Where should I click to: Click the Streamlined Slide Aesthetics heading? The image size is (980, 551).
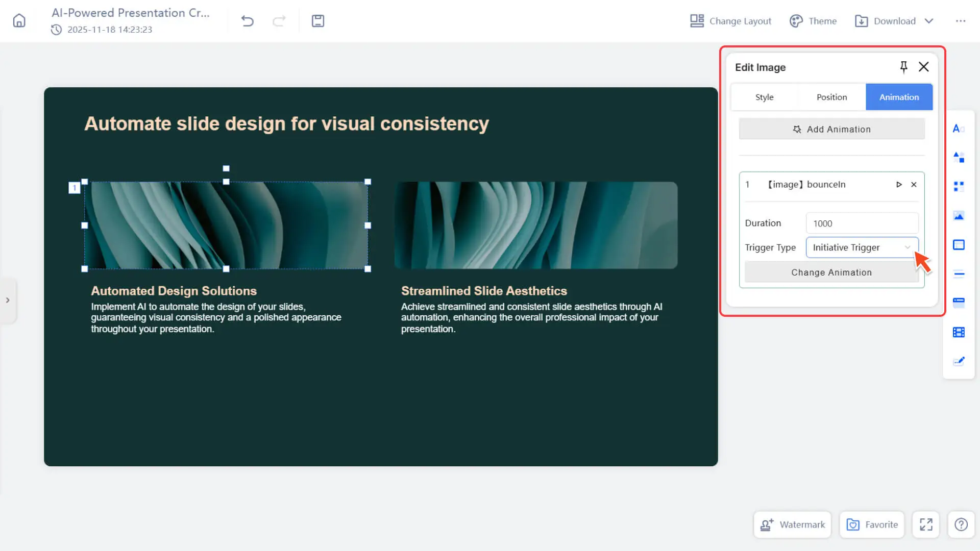[484, 291]
